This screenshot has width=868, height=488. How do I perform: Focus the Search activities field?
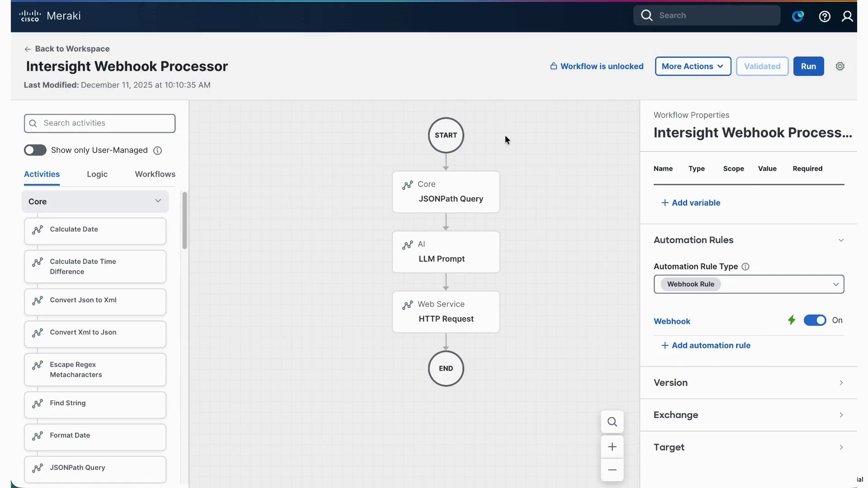click(99, 123)
